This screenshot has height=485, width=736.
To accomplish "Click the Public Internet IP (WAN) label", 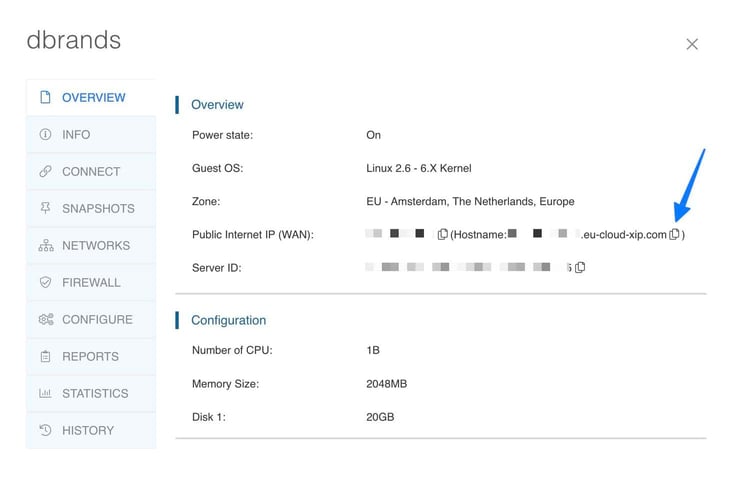I will point(253,235).
